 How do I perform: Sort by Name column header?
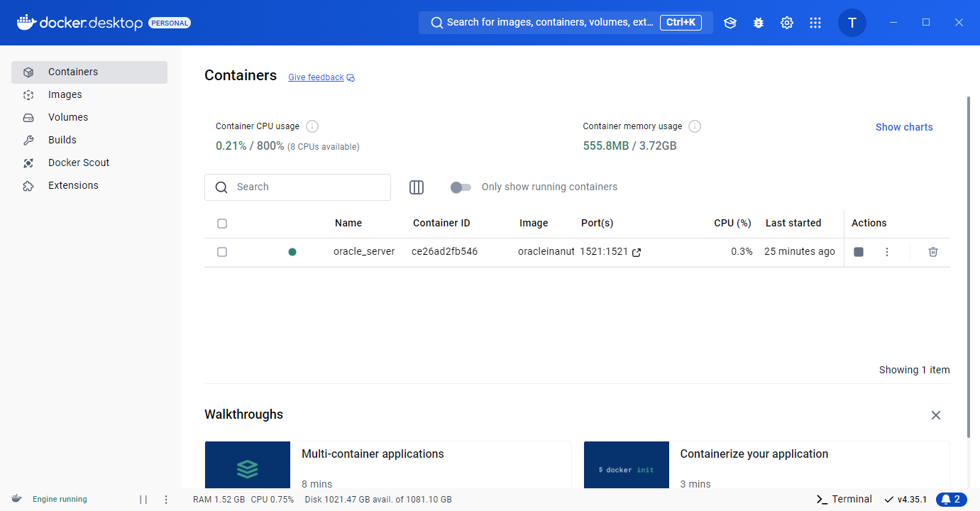[x=348, y=224]
